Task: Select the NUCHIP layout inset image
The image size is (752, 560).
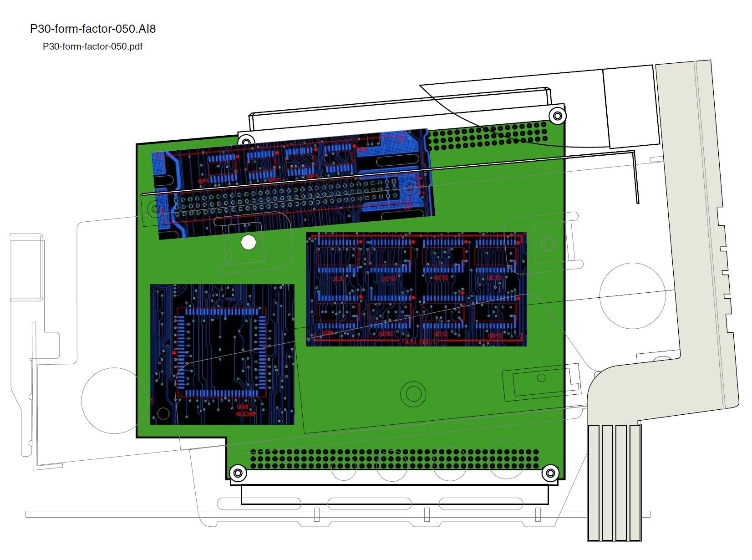Action: click(x=223, y=354)
